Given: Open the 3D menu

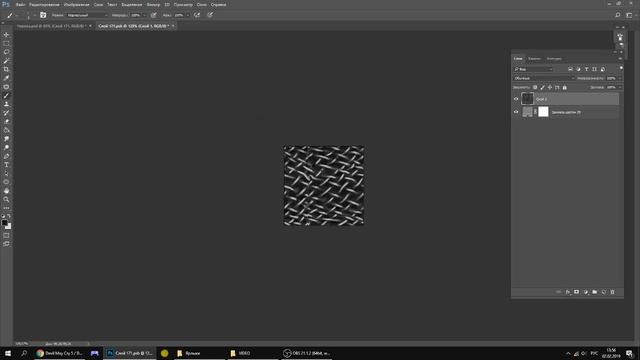Looking at the screenshot, I should tap(167, 4).
